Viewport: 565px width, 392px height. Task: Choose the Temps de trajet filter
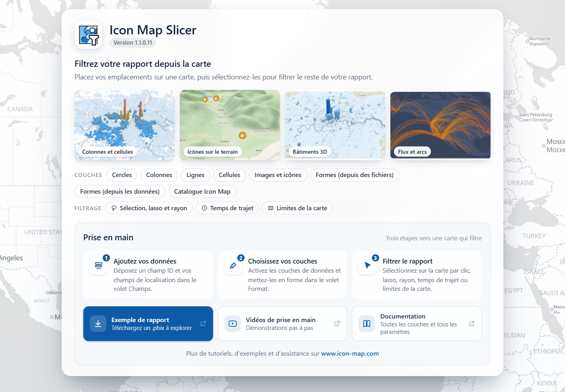[227, 208]
